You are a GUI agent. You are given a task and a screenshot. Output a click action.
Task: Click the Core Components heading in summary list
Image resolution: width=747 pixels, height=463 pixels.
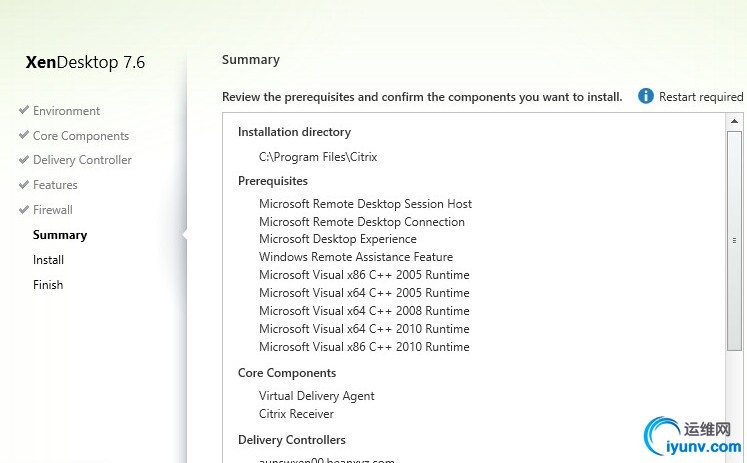point(287,373)
